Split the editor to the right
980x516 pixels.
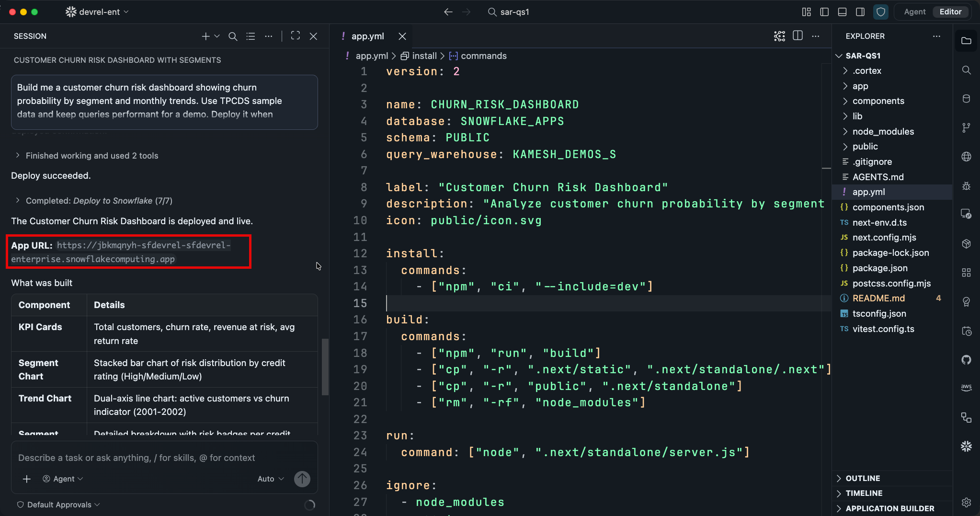(798, 36)
